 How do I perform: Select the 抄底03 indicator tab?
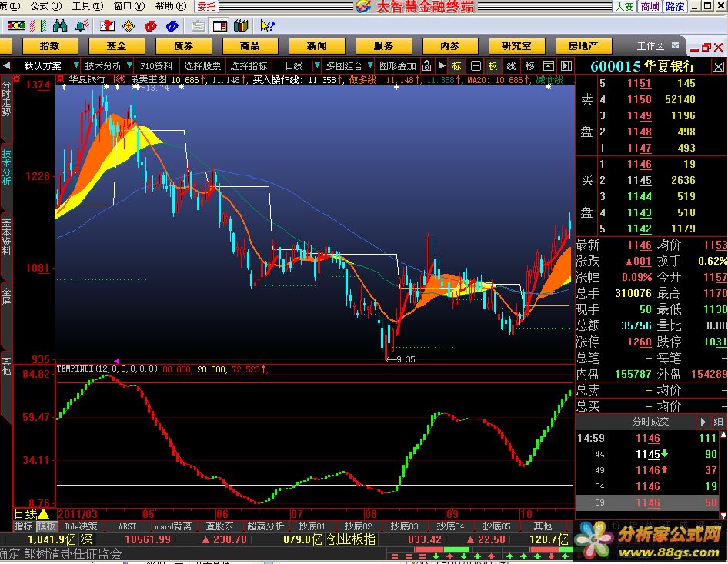pos(404,526)
